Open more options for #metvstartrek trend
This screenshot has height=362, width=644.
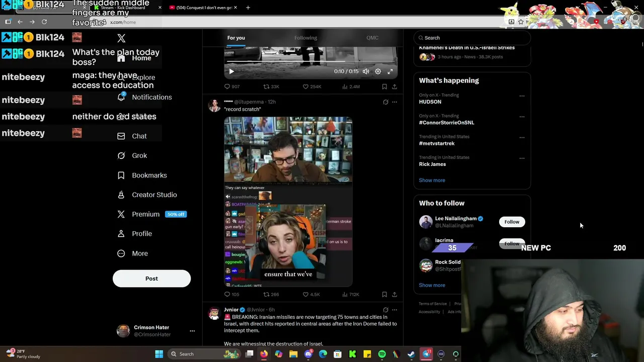point(522,137)
